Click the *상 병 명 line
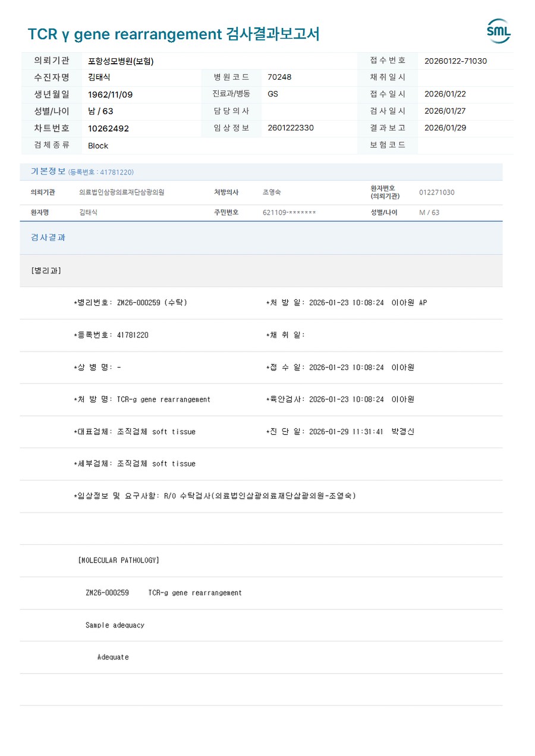 point(97,367)
